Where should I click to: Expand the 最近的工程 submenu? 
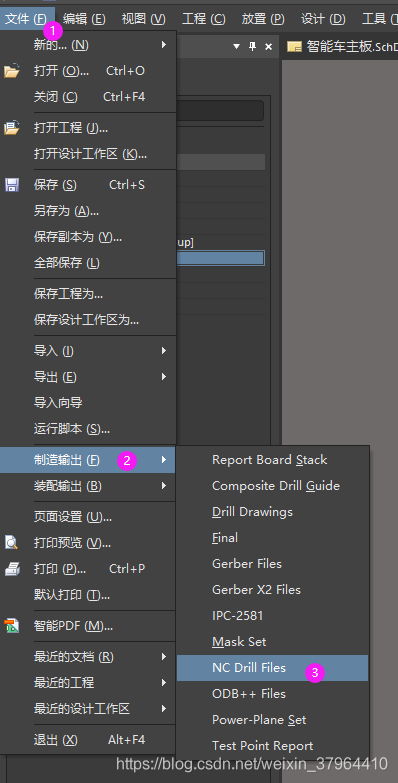88,682
